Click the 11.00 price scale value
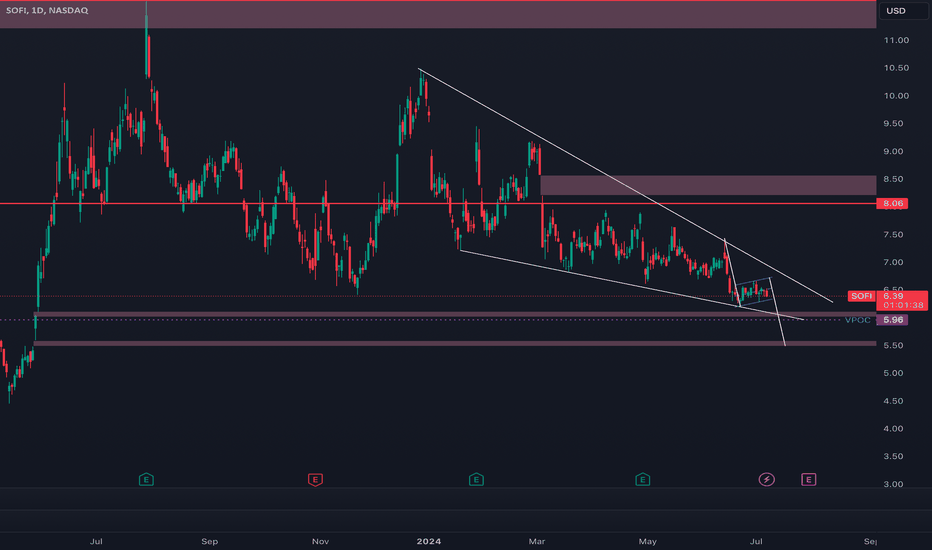The height and width of the screenshot is (550, 932). (x=896, y=40)
